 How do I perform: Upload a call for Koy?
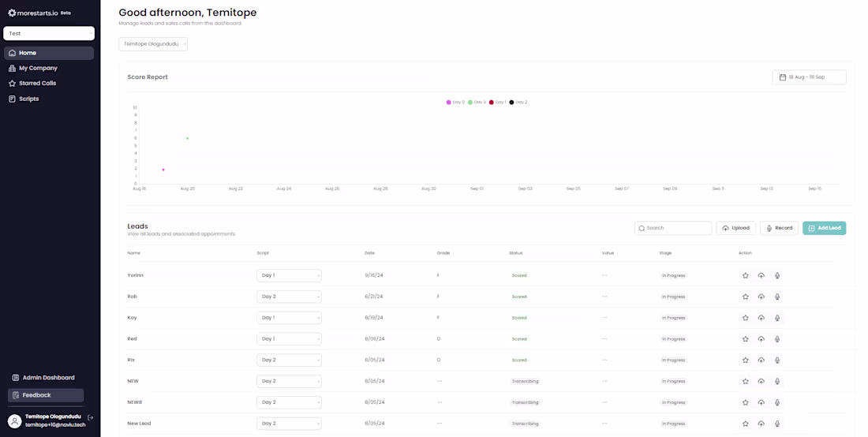click(x=761, y=318)
